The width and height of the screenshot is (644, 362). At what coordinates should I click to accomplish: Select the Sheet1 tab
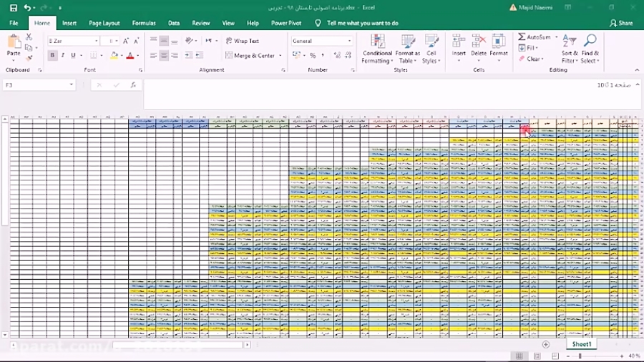(582, 344)
